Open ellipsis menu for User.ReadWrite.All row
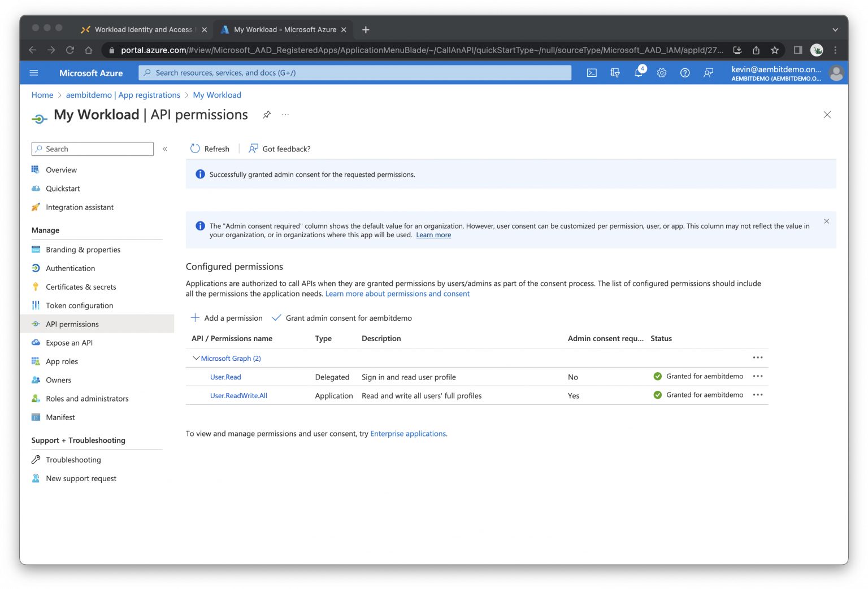 [x=758, y=395]
